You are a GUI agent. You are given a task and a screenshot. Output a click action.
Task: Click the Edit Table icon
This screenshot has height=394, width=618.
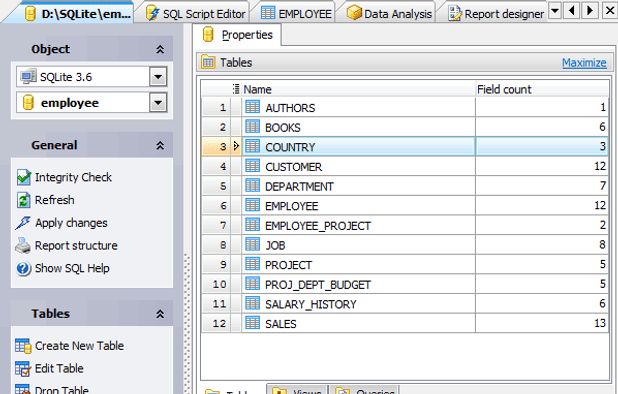coord(23,369)
